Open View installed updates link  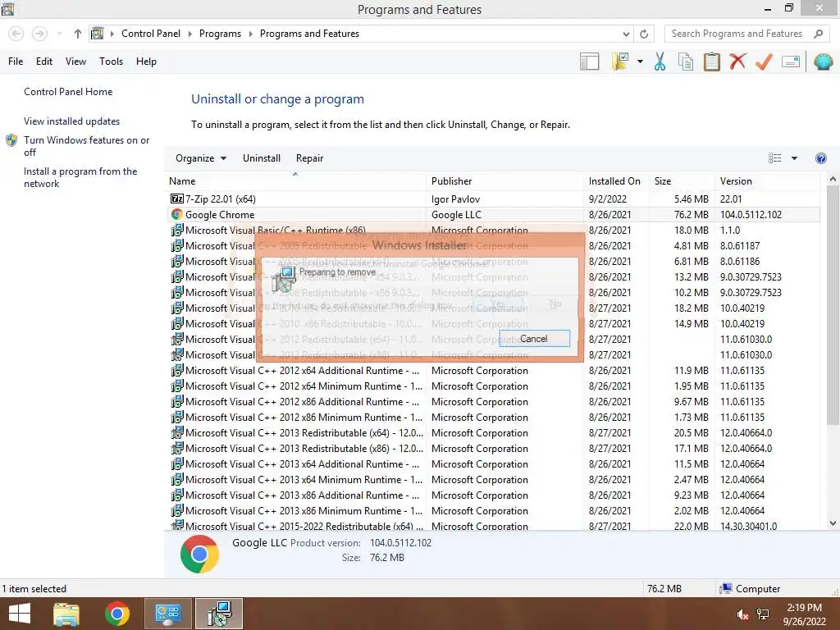pos(72,121)
